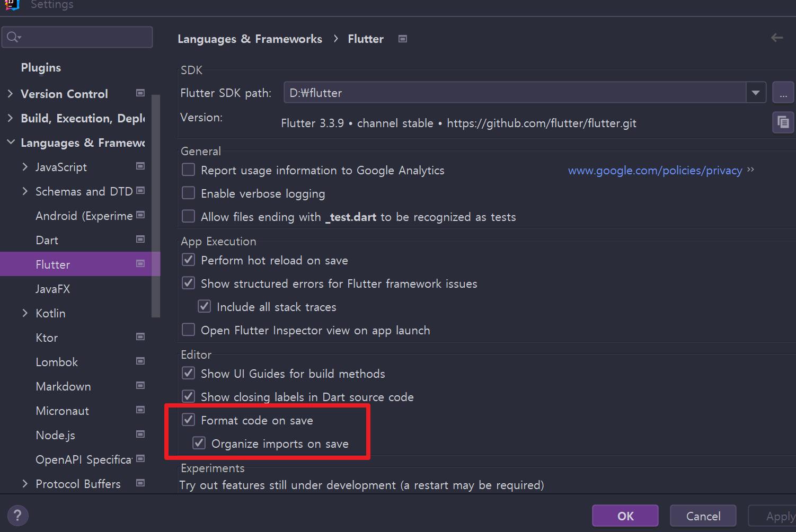Select Lombok settings page
796x532 pixels.
pos(57,362)
